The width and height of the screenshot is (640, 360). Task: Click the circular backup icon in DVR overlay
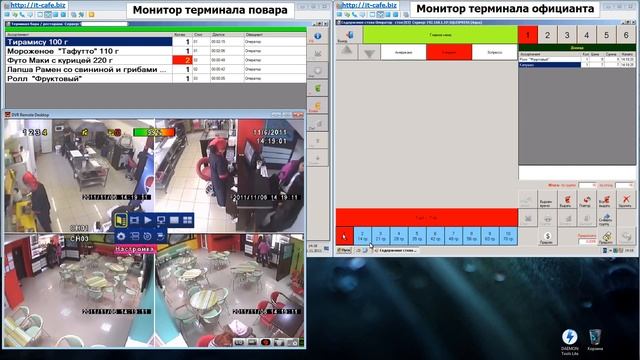147,236
